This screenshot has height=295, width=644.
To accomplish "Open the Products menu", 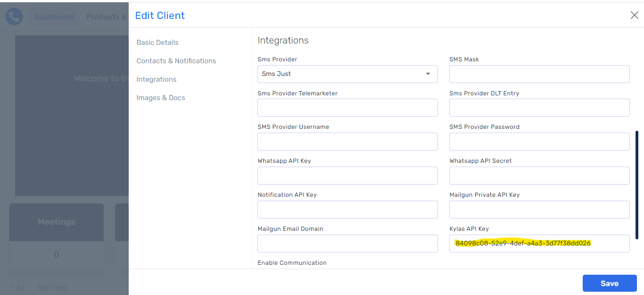I will (x=106, y=17).
